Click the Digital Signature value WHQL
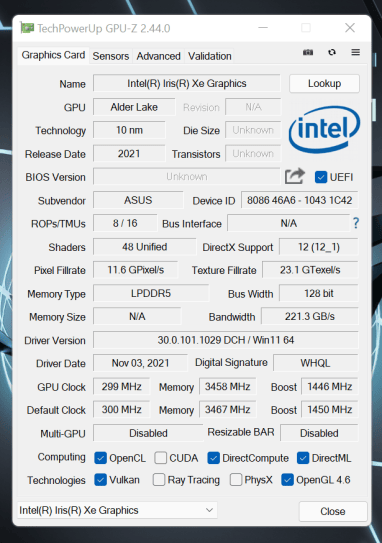 [316, 363]
